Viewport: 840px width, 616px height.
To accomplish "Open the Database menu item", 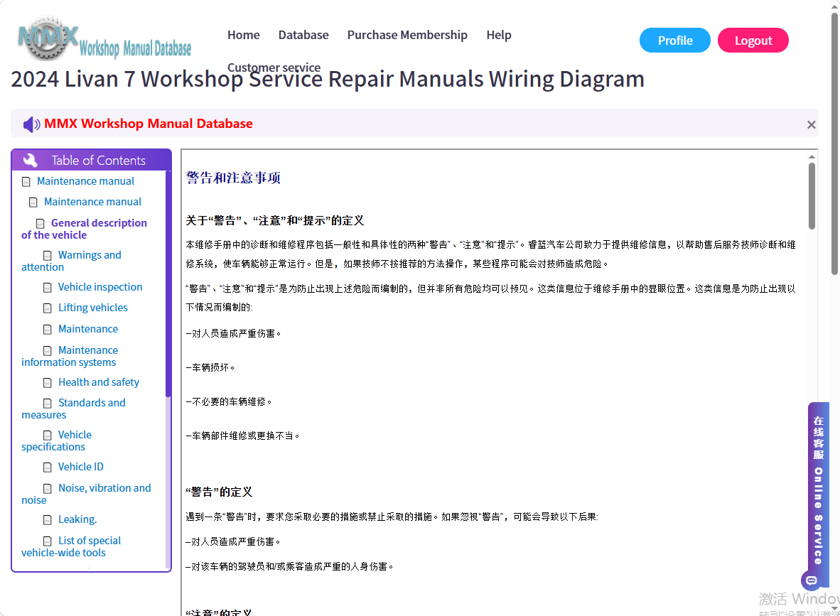I will 303,35.
